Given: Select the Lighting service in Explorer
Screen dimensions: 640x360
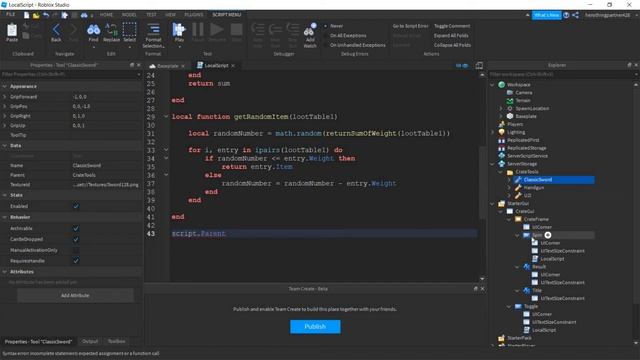Looking at the screenshot, I should [516, 132].
